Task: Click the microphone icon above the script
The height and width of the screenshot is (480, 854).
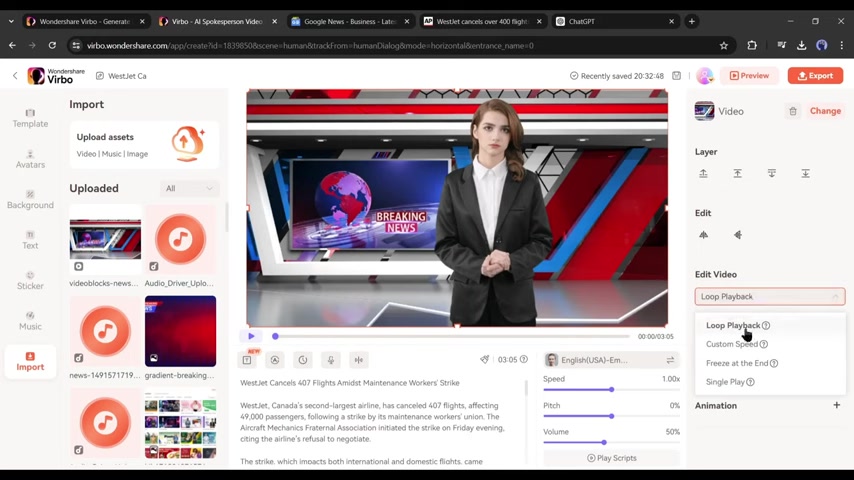Action: (x=330, y=360)
